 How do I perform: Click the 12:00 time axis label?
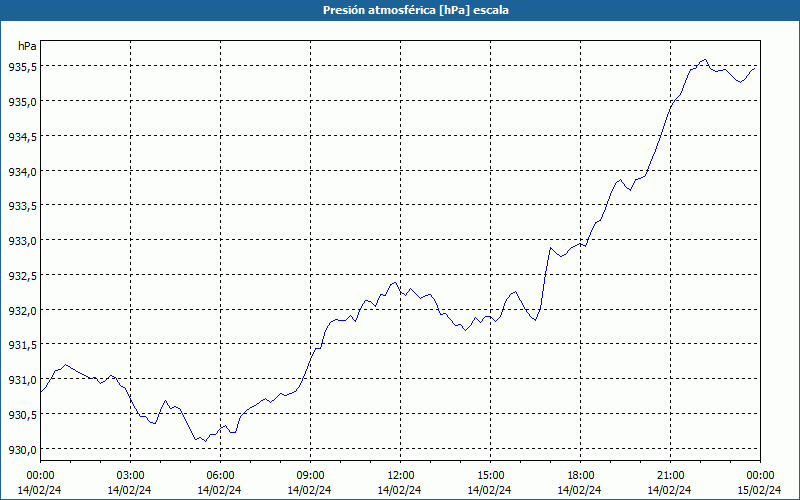[401, 476]
